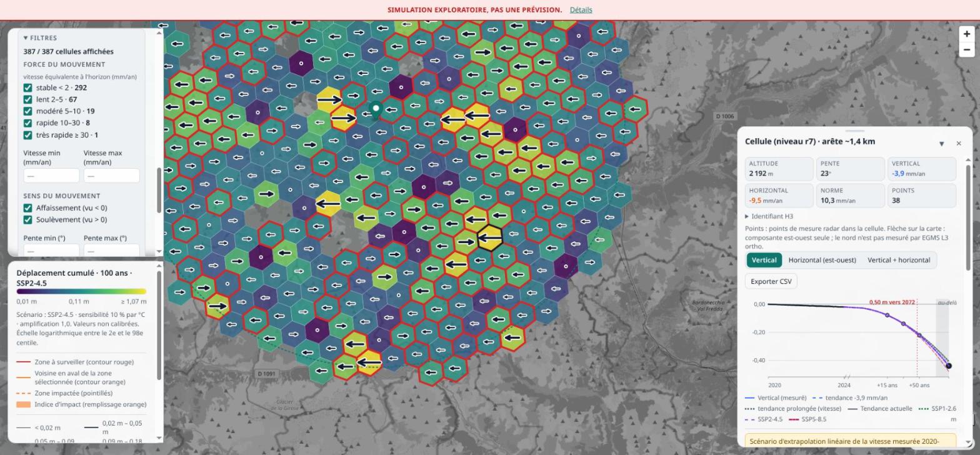
Task: Switch to Horizontal (est-ouest) tab
Action: (x=822, y=260)
